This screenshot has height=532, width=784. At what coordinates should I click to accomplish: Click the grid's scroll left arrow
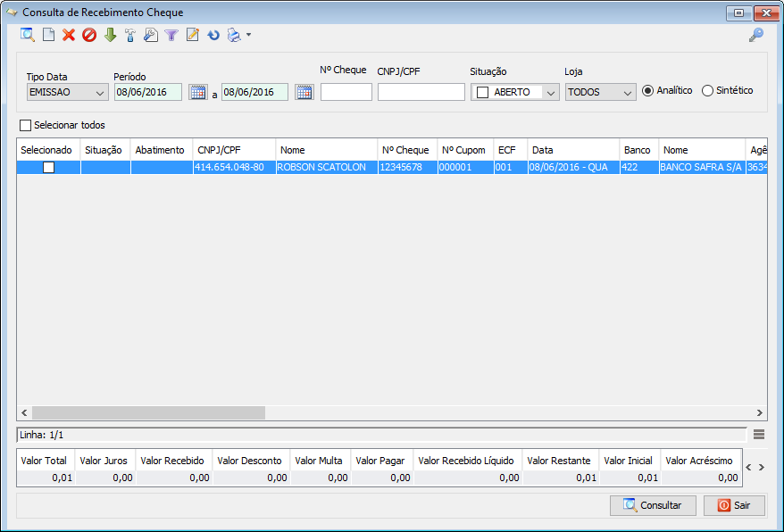coord(24,412)
